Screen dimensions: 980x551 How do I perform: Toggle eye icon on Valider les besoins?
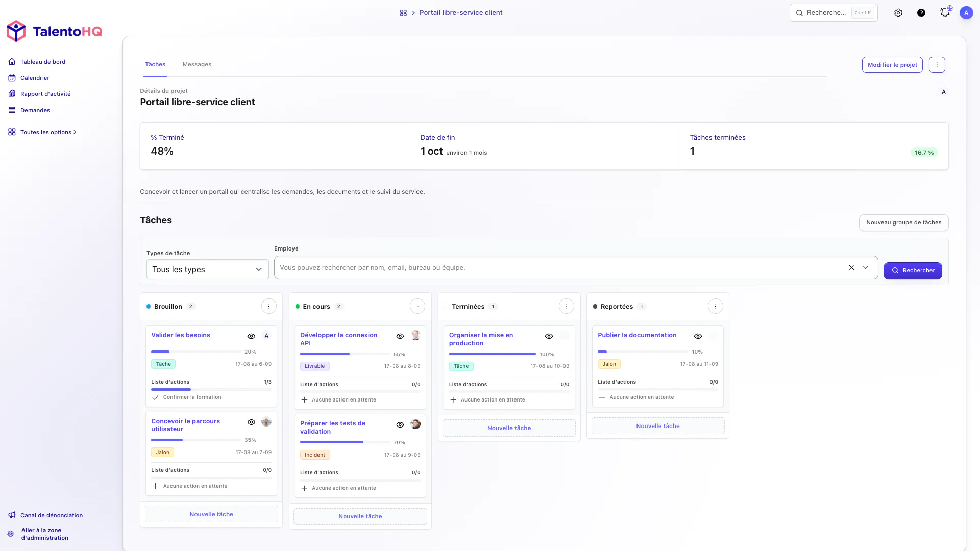click(x=251, y=336)
